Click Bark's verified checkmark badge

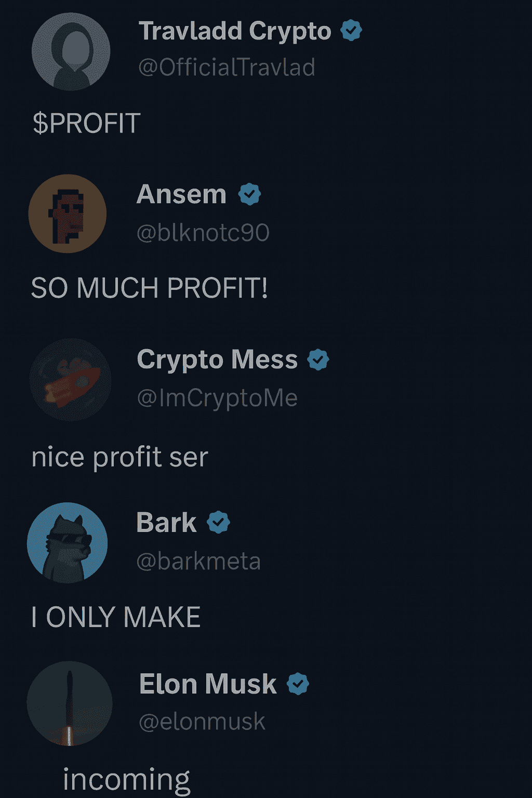pyautogui.click(x=218, y=522)
